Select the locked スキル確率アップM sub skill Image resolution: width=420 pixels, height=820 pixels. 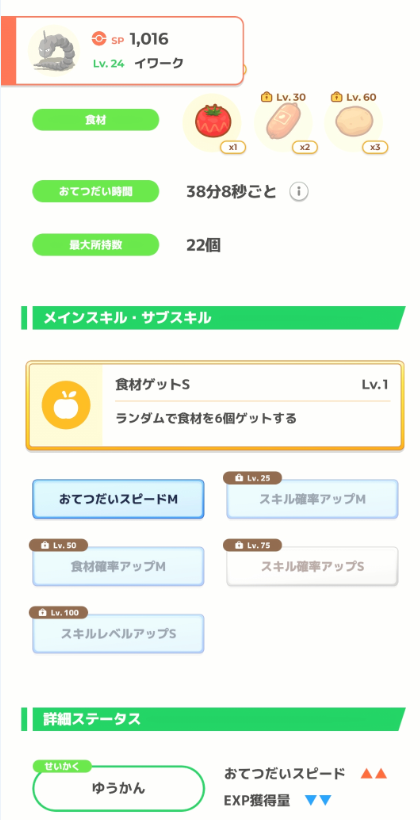coord(312,499)
